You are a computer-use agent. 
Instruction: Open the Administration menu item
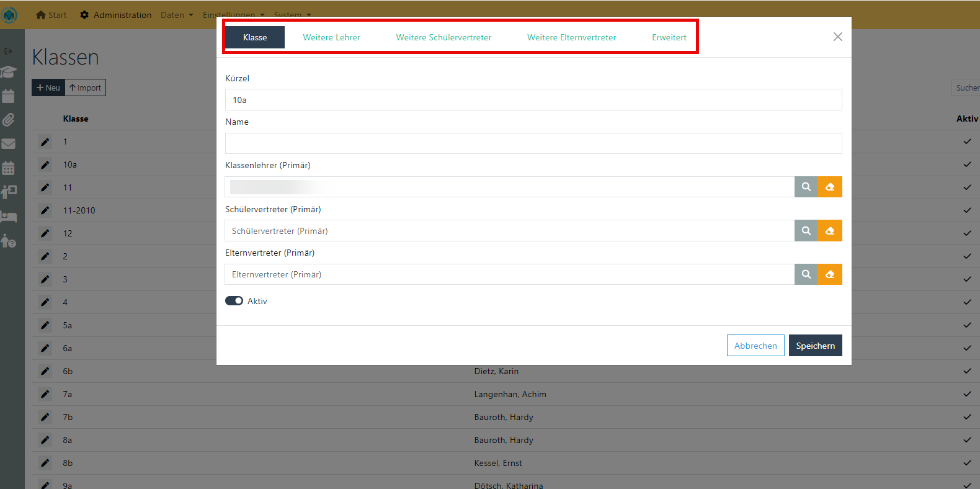[116, 15]
